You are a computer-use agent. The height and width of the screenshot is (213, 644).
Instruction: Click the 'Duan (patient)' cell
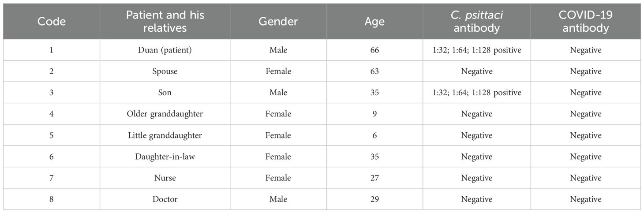tap(165, 50)
